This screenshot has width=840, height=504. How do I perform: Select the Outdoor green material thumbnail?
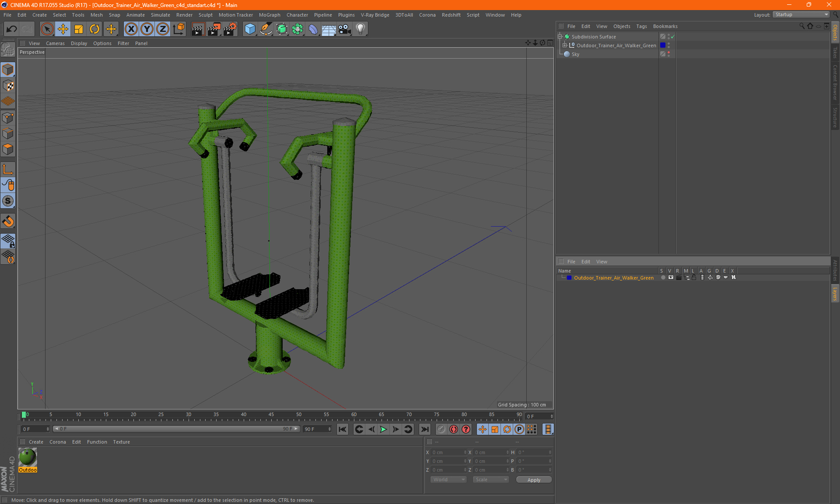click(28, 457)
